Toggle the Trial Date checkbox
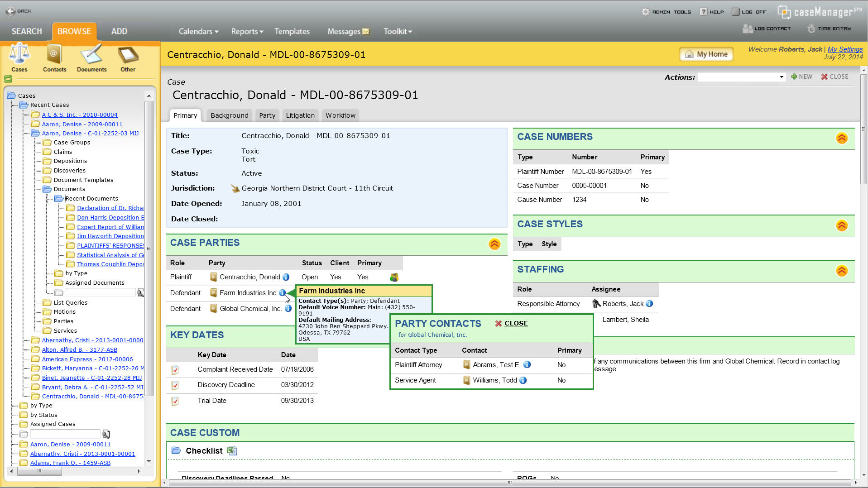 [x=175, y=401]
